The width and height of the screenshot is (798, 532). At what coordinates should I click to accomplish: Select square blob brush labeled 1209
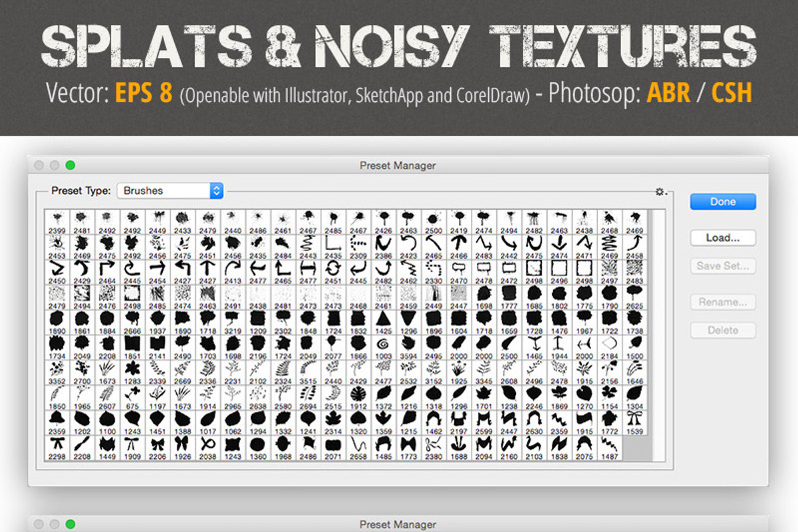click(258, 322)
